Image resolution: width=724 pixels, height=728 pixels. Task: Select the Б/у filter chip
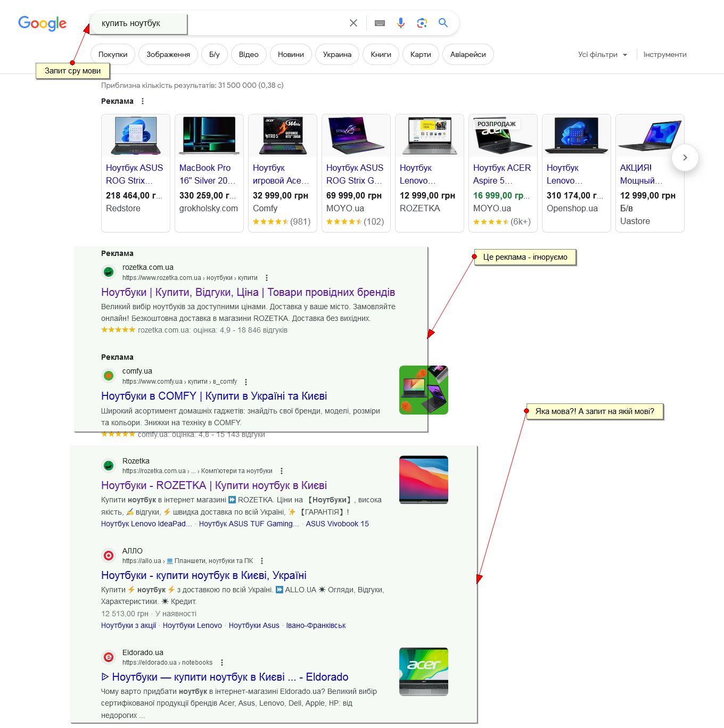pyautogui.click(x=215, y=54)
